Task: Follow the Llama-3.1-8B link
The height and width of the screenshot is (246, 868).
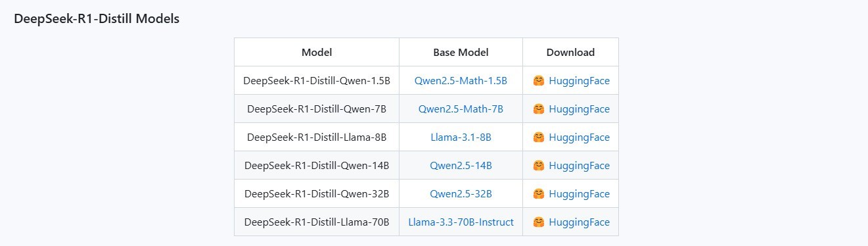Action: [x=461, y=137]
